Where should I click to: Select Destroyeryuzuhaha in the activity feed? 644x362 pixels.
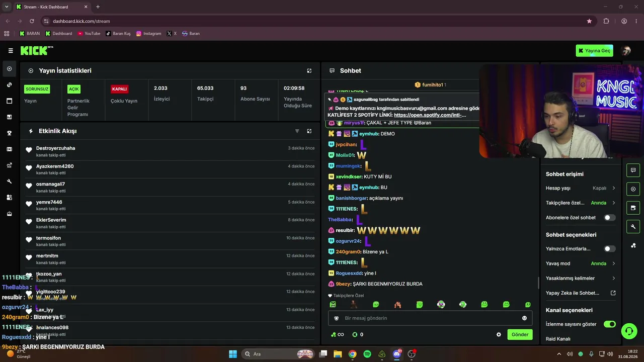point(55,148)
